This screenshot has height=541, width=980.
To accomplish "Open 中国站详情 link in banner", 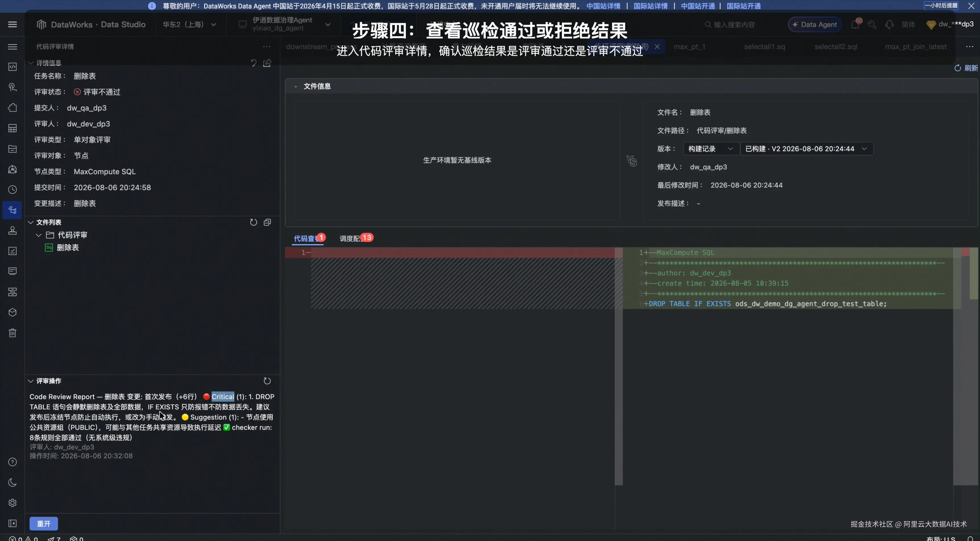I will [x=603, y=6].
